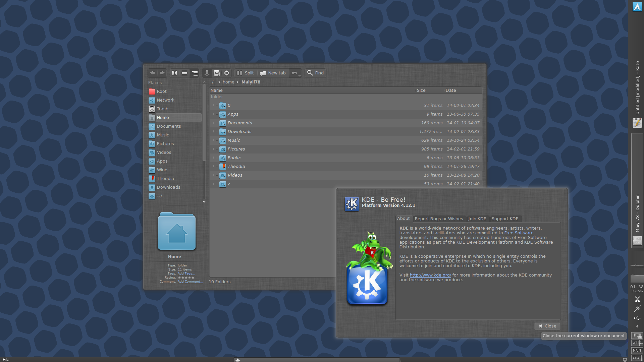Switch to Support KDE tab
The height and width of the screenshot is (362, 644).
tap(505, 219)
